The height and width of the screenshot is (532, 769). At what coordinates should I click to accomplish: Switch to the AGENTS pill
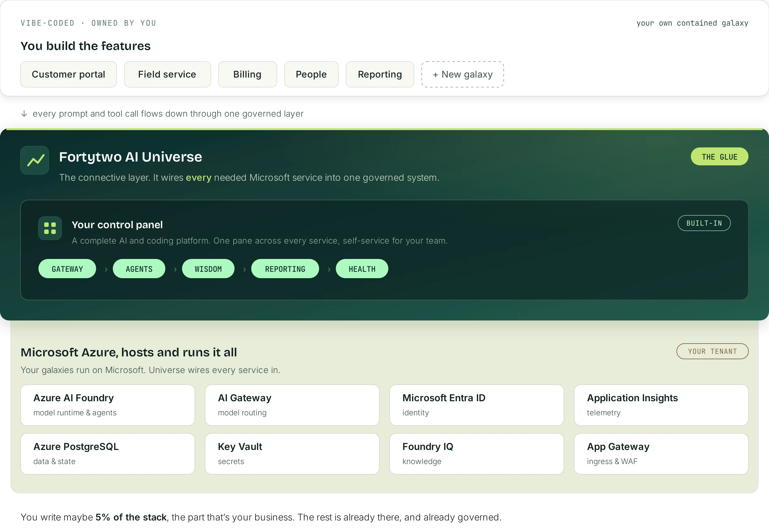point(139,269)
